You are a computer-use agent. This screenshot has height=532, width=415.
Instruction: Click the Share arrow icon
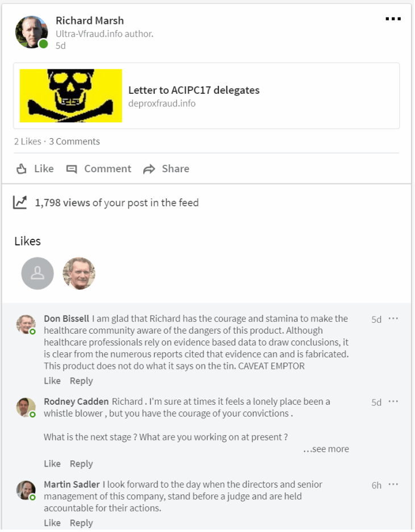tap(149, 169)
